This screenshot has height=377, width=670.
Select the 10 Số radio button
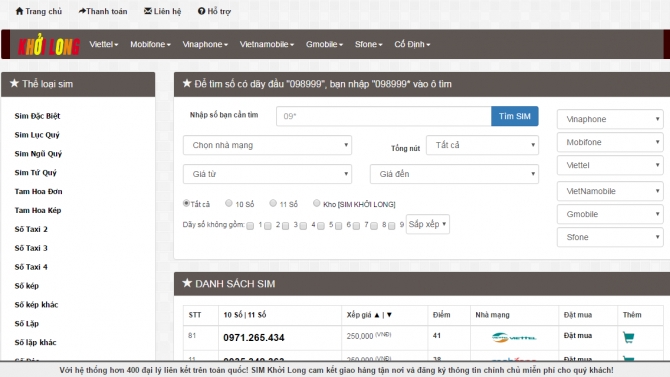(x=229, y=203)
